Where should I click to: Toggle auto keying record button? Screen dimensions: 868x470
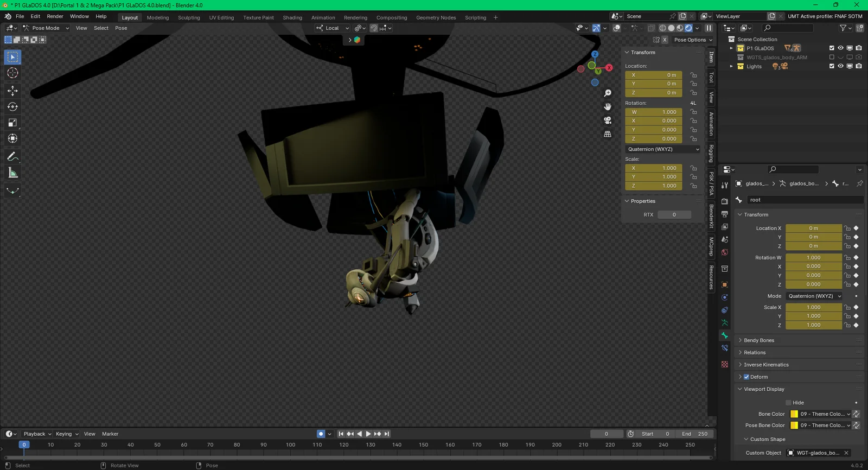tap(321, 434)
